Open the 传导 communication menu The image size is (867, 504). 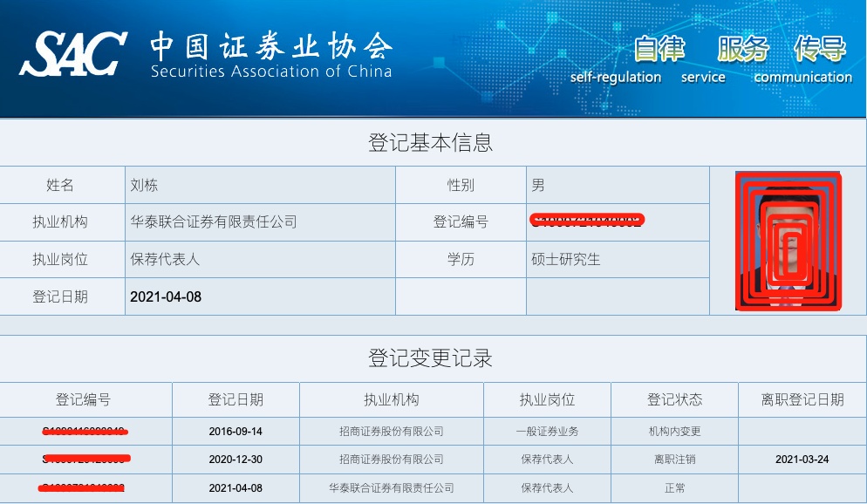coord(819,49)
